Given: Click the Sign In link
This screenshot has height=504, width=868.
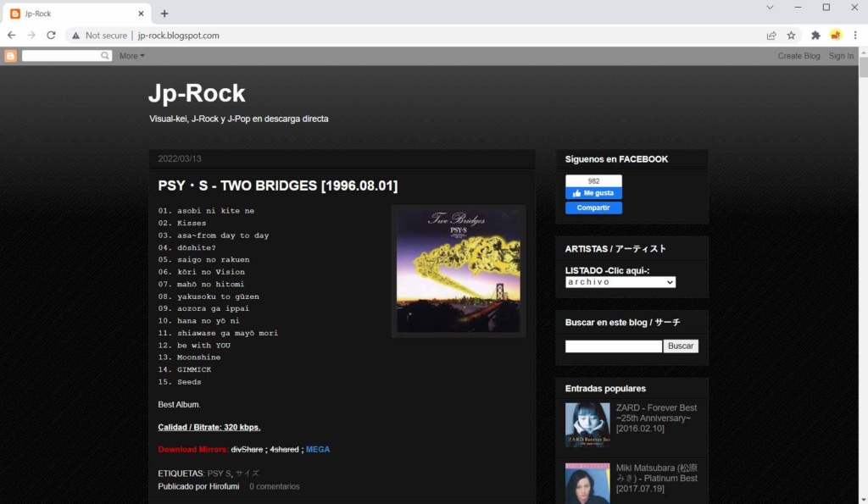Looking at the screenshot, I should click(841, 56).
